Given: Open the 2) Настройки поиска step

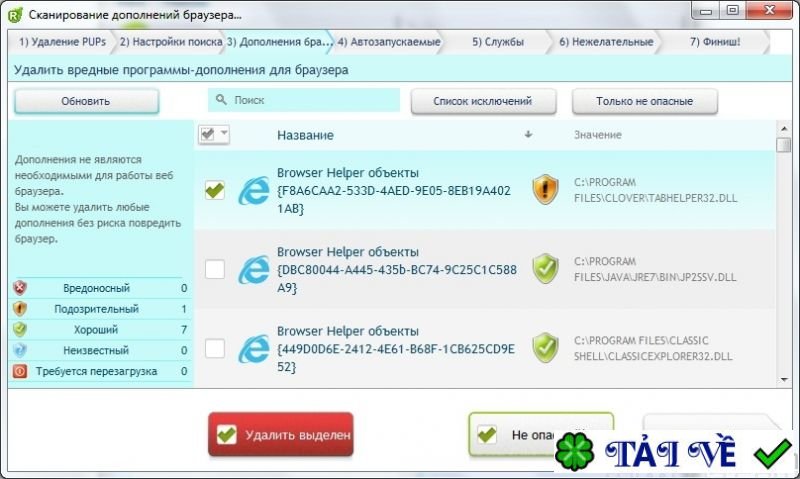Looking at the screenshot, I should pos(171,42).
